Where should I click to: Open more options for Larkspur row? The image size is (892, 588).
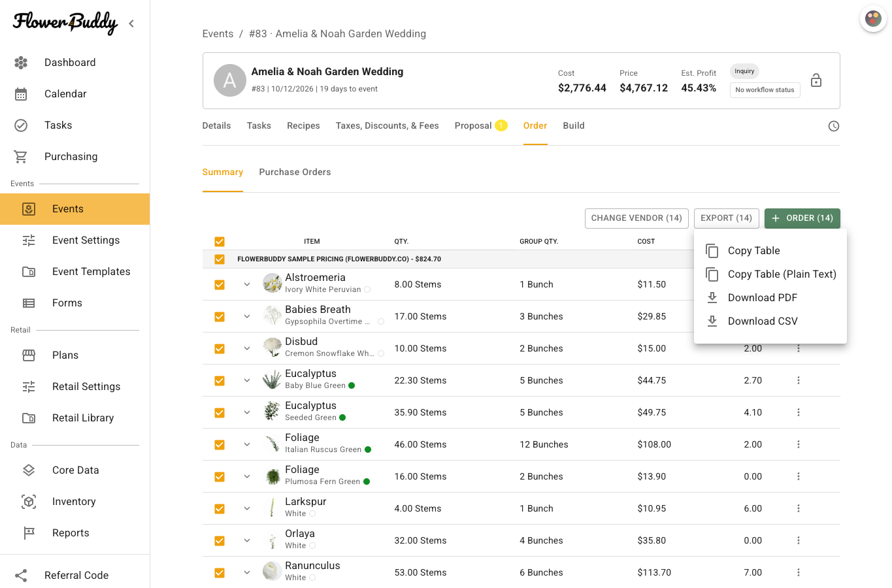pos(799,508)
